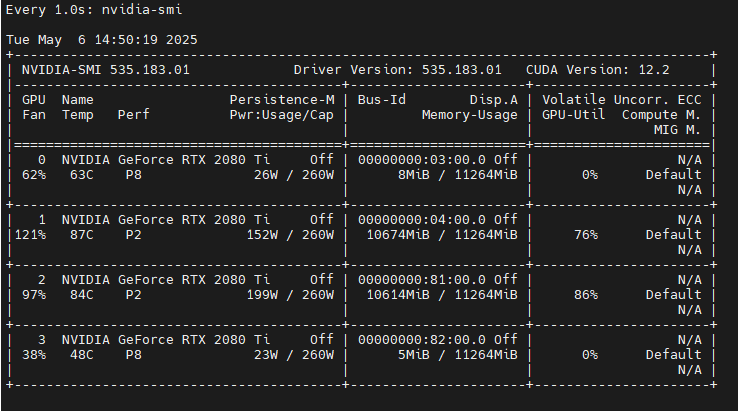
Task: Click GPU 0 fan speed '62%'
Action: (34, 175)
